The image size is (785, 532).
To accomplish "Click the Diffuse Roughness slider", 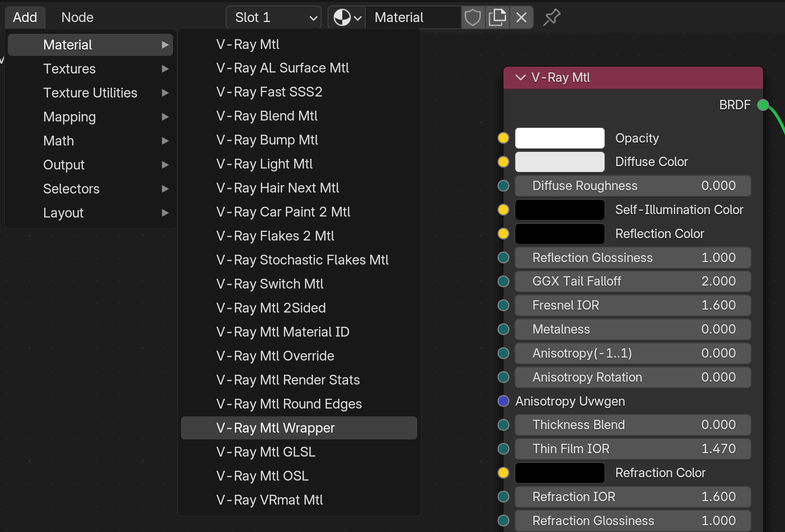I will 633,186.
